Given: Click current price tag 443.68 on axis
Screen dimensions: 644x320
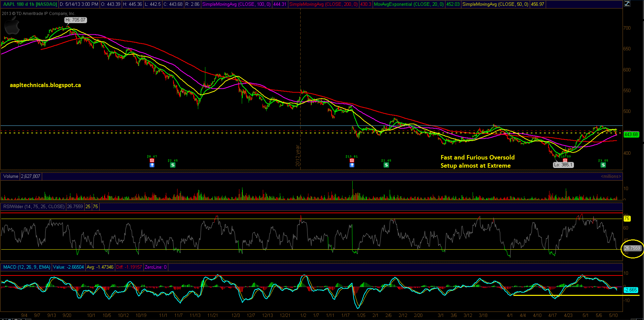Looking at the screenshot, I should coord(631,134).
